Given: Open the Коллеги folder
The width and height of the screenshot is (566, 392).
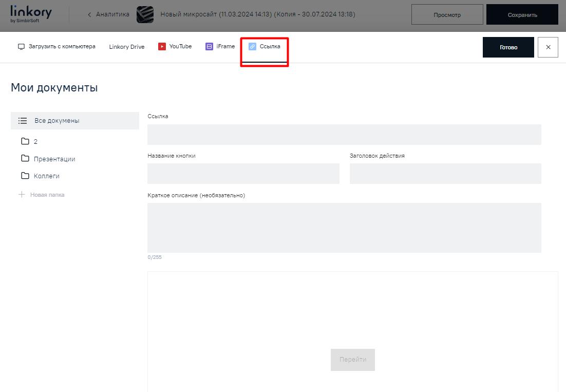Looking at the screenshot, I should [46, 176].
